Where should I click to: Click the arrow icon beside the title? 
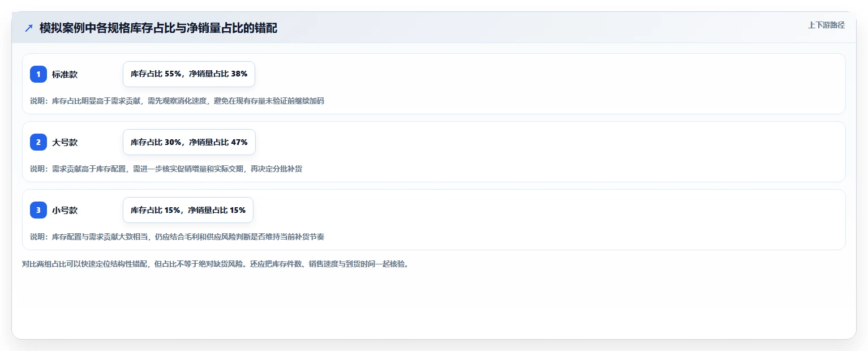[x=29, y=28]
